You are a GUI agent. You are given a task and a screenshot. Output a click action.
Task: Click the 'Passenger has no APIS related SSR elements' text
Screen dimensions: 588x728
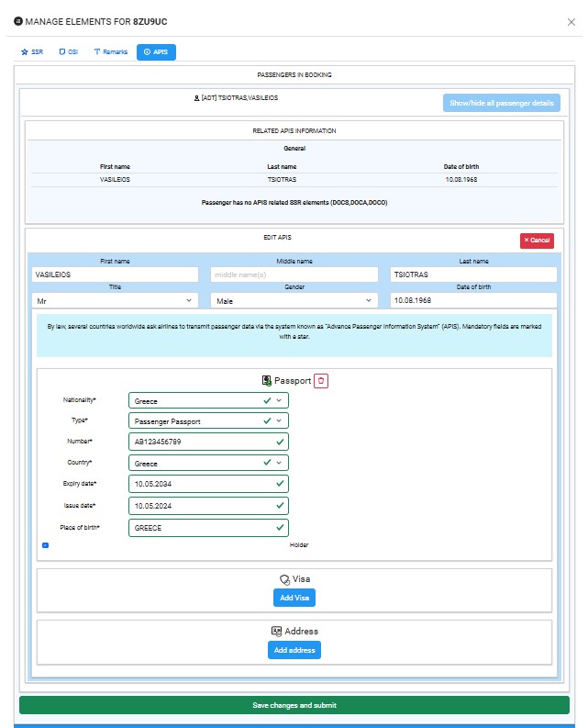pyautogui.click(x=294, y=203)
